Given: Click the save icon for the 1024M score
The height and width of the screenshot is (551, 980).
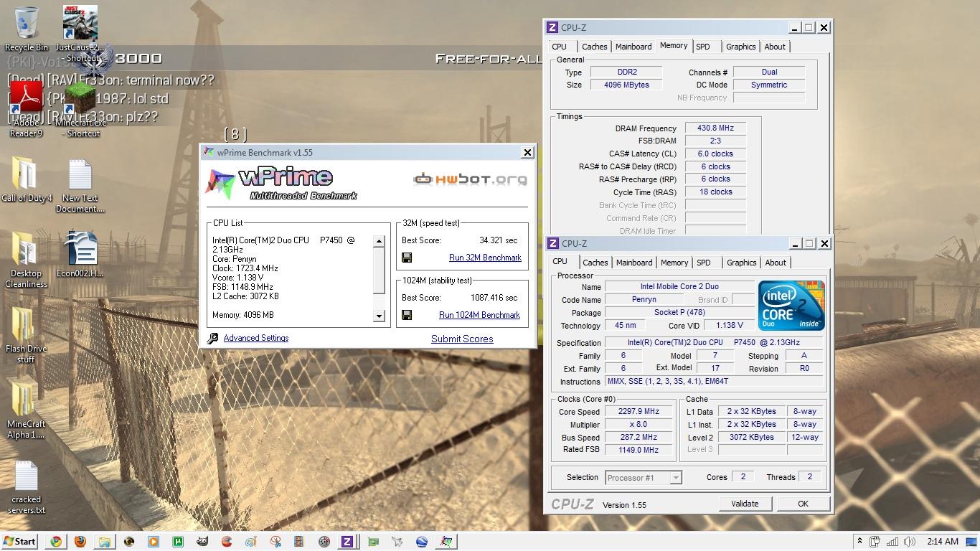Looking at the screenshot, I should click(x=407, y=315).
